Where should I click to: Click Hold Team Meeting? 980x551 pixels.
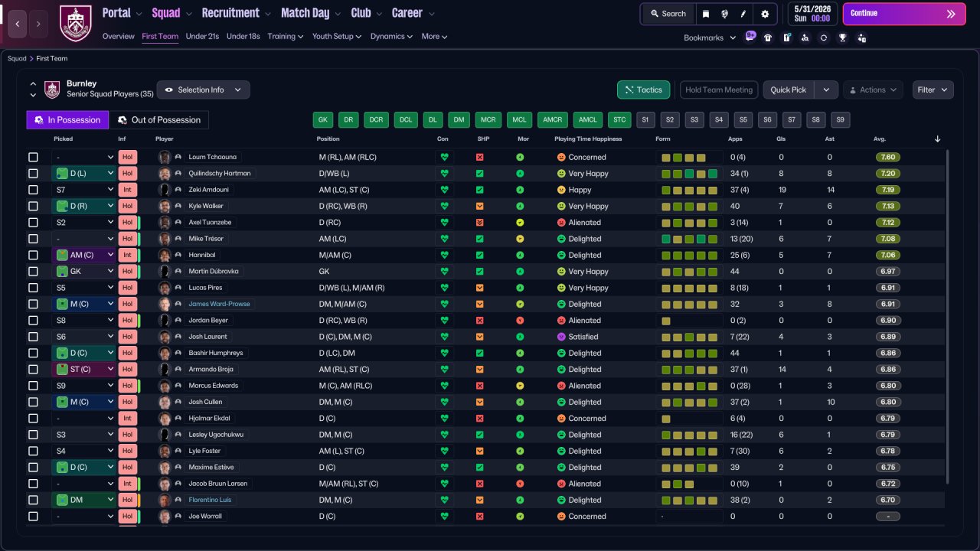(x=719, y=90)
